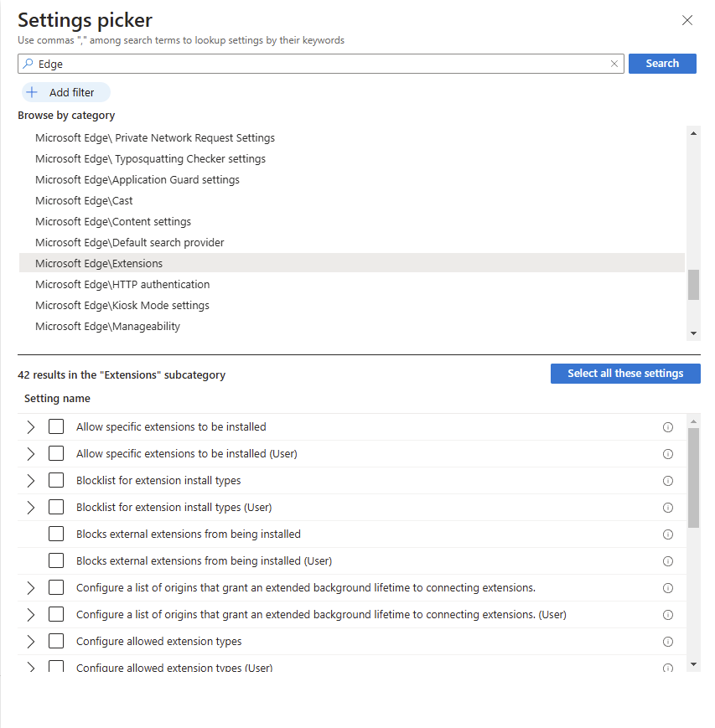This screenshot has height=728, width=715.
Task: Tick Blocks external extensions from being installed checkbox
Action: point(56,534)
